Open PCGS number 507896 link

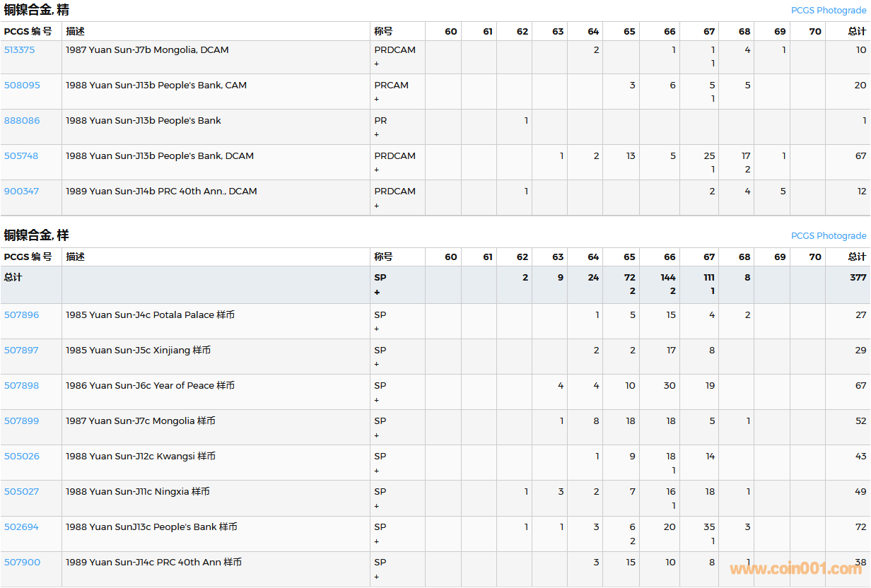[x=22, y=315]
